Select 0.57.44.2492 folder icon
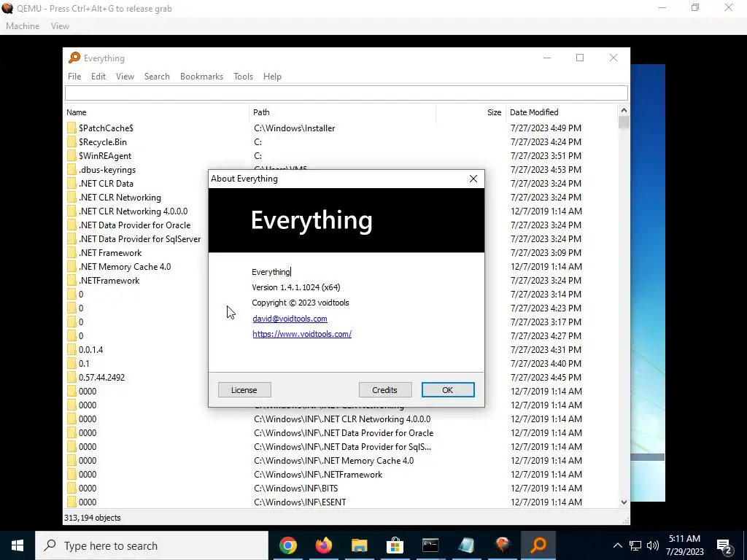This screenshot has width=747, height=560. (x=71, y=377)
